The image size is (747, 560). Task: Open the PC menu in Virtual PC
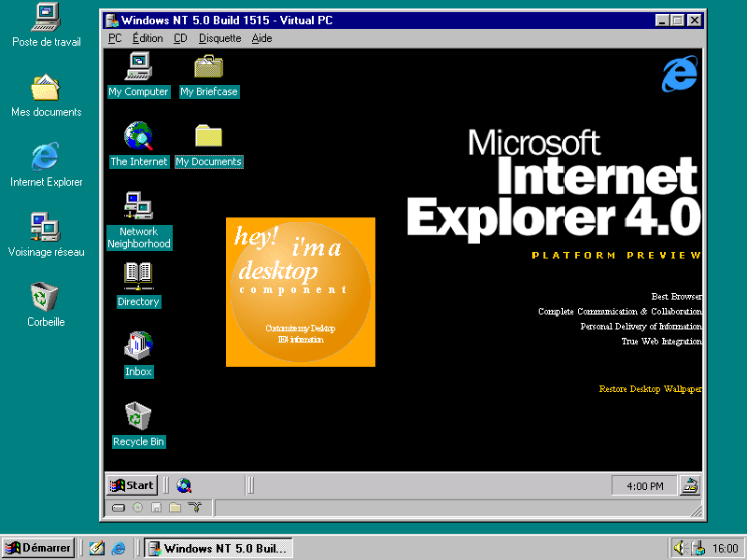click(x=115, y=38)
